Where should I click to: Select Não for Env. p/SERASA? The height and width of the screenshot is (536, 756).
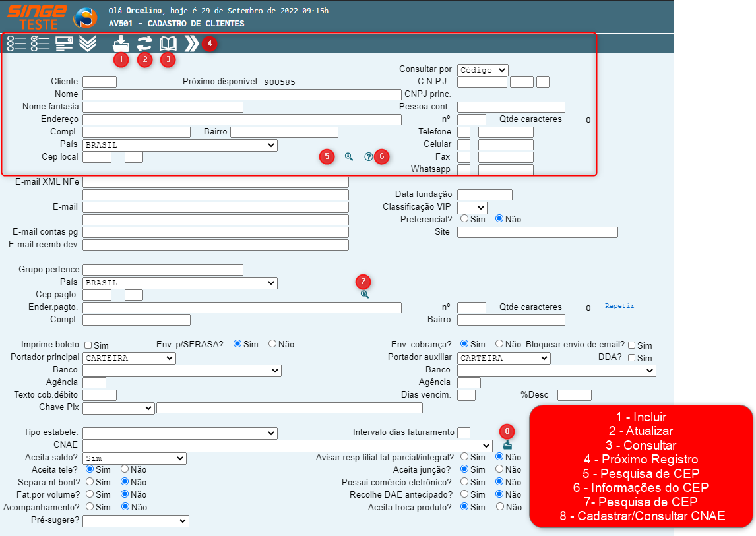[x=272, y=344]
